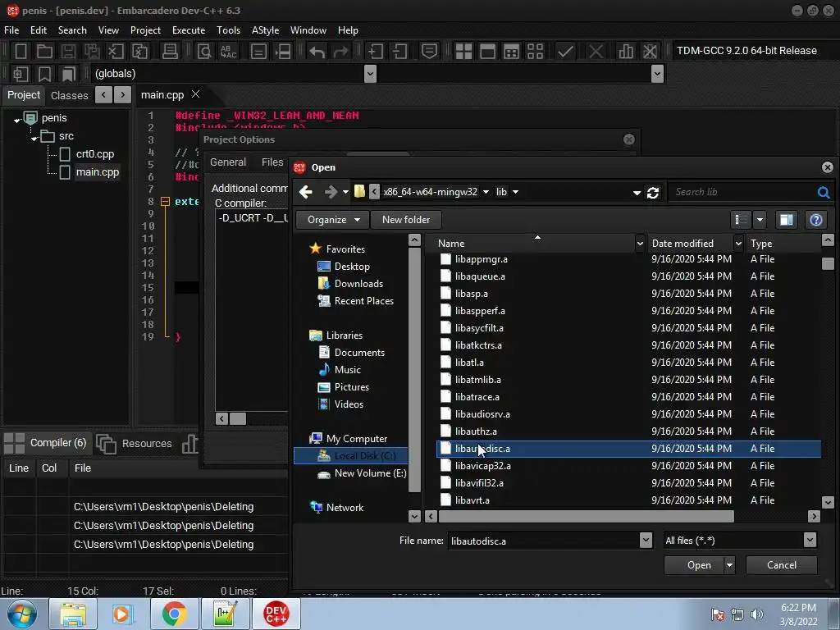Click the Cancel button in Open dialog
Screen dimensions: 840x630
(781, 565)
